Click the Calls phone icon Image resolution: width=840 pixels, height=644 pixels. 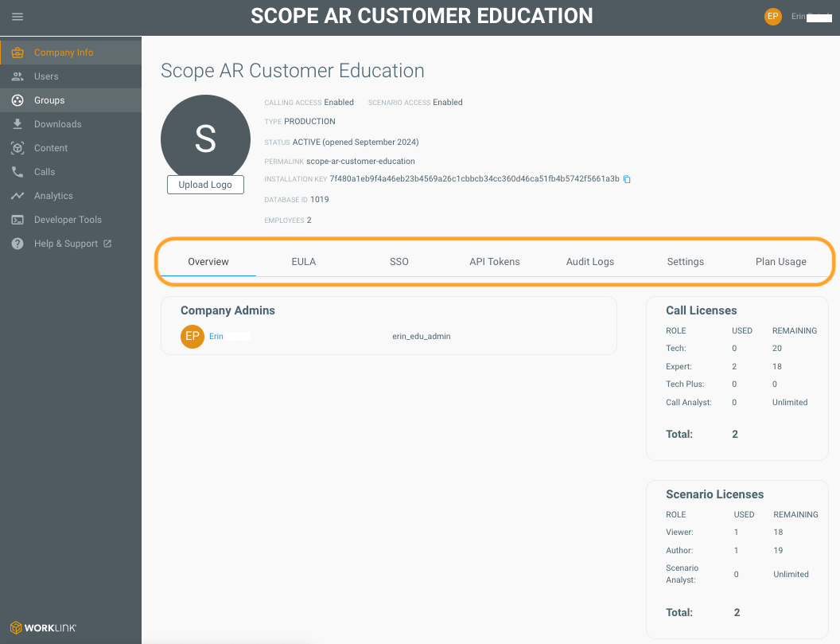click(17, 172)
